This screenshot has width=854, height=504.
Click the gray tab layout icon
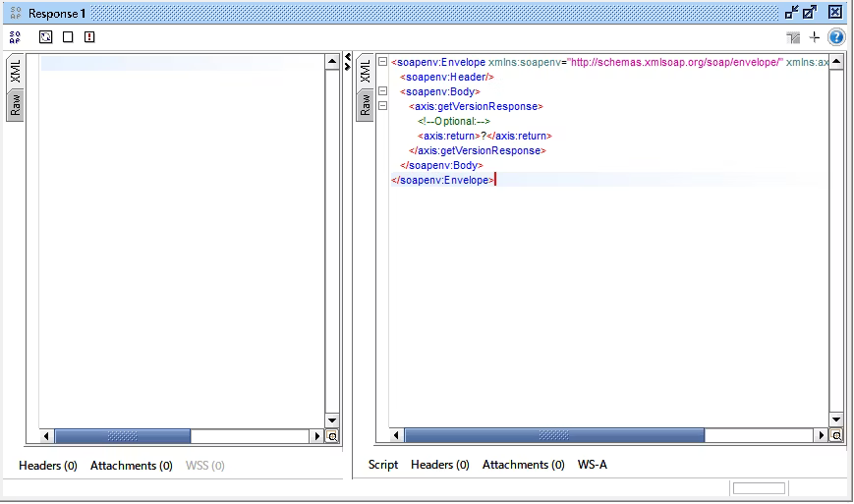[793, 37]
